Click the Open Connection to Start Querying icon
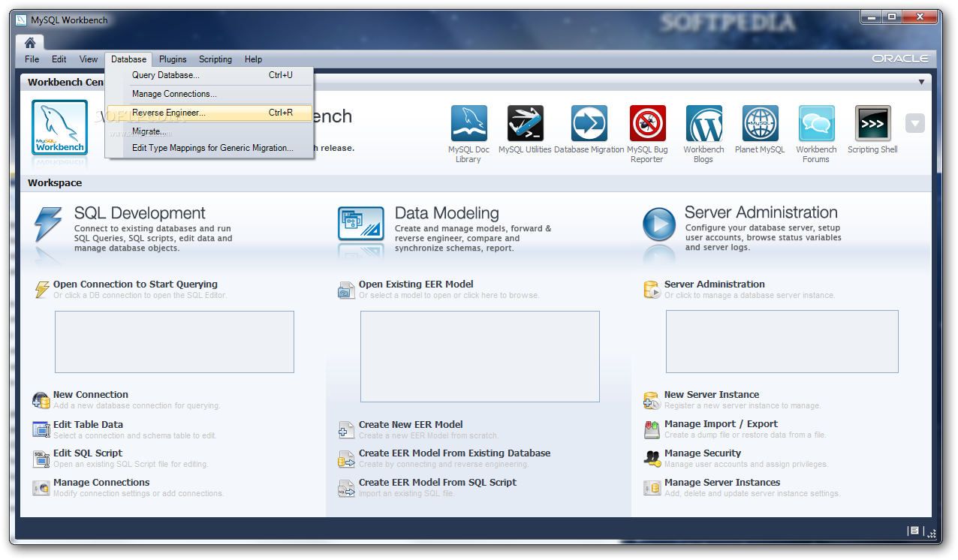The width and height of the screenshot is (958, 560). [x=43, y=289]
